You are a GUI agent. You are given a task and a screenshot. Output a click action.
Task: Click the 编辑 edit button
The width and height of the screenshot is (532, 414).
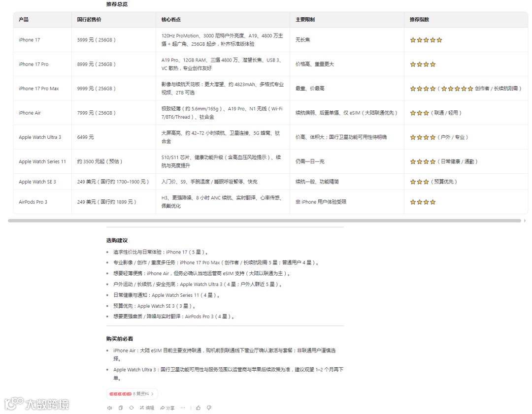pyautogui.click(x=147, y=408)
